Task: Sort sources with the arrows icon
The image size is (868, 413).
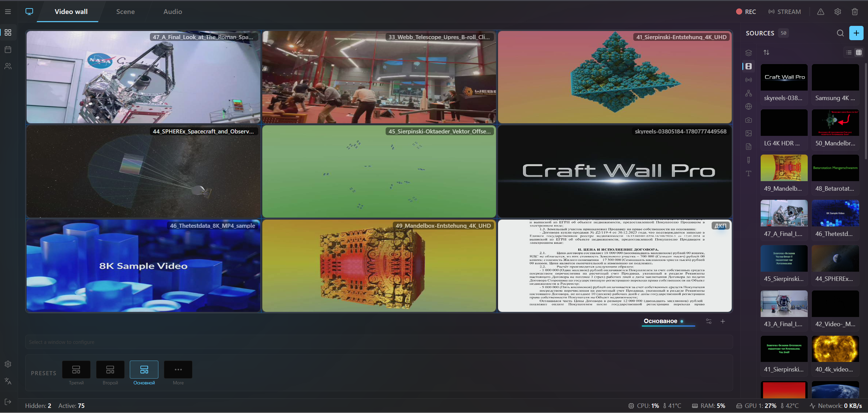Action: (x=766, y=52)
